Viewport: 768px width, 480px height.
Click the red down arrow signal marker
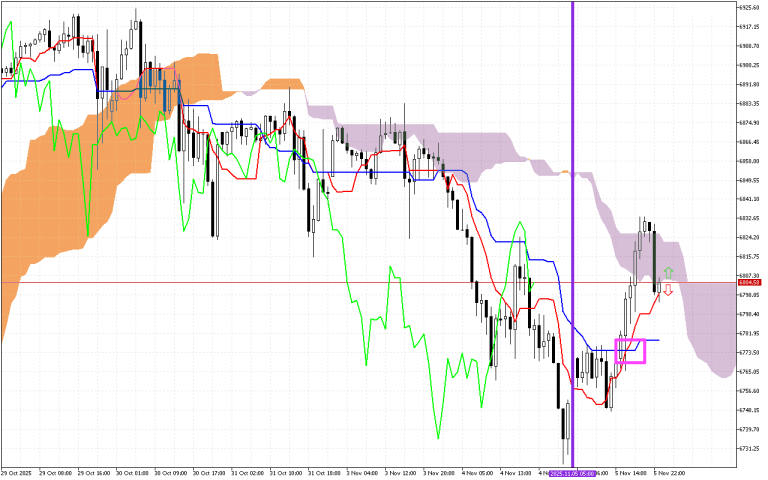point(668,290)
